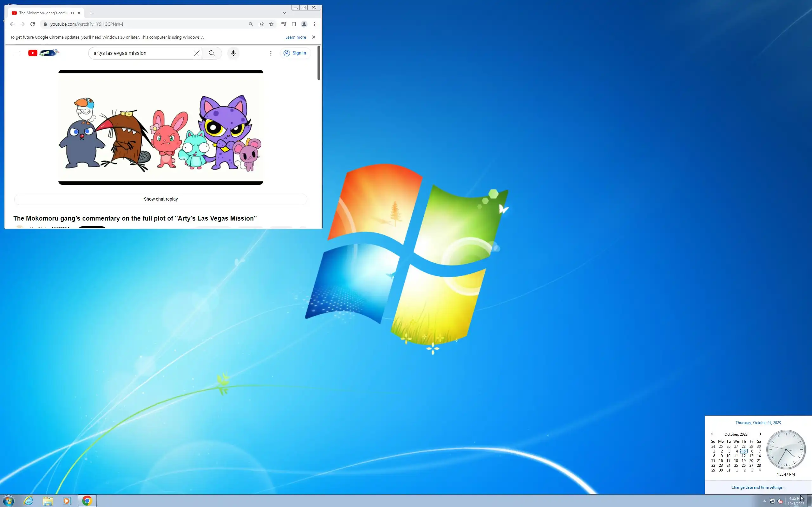Open YouTube settings three-dot menu
The image size is (812, 507).
click(x=271, y=53)
